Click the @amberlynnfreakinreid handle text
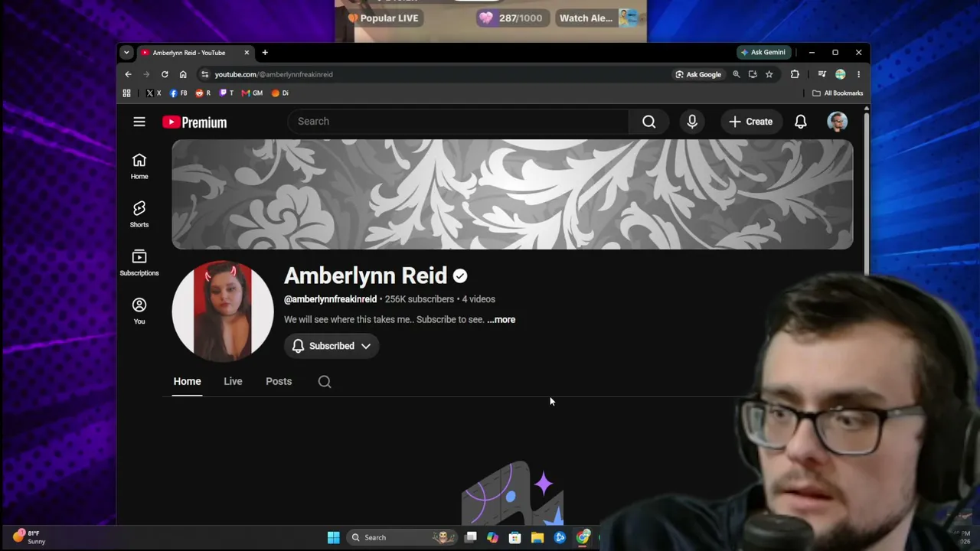This screenshot has height=551, width=980. [330, 299]
